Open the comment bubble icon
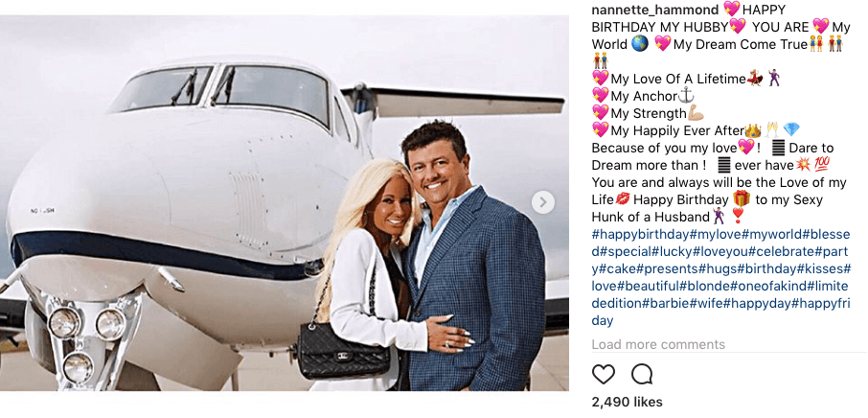Viewport: 868px width, 418px height. (x=642, y=374)
